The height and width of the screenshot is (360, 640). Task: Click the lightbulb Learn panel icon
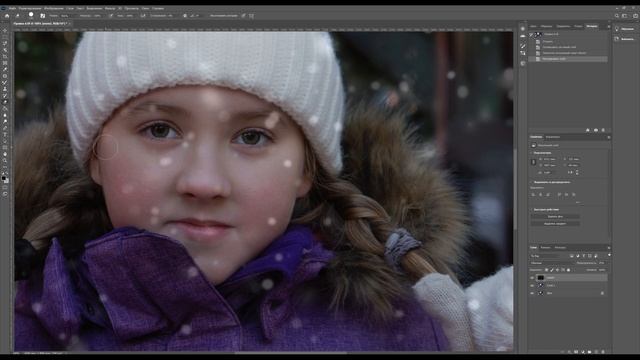pos(617,29)
